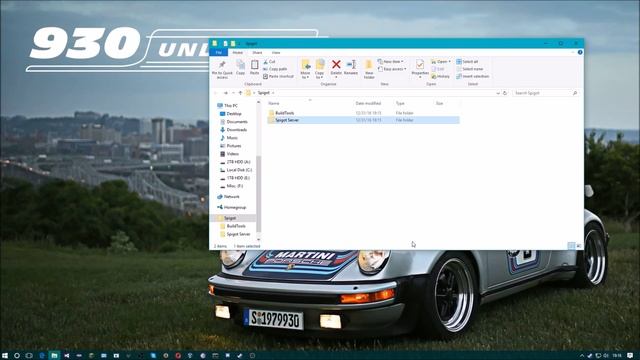Open the Windows Start menu

[x=5, y=356]
